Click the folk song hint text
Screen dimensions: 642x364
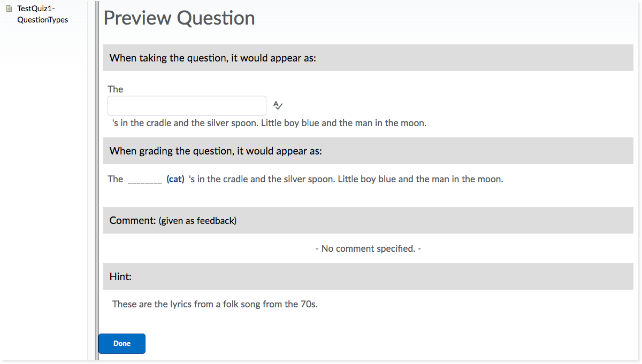pyautogui.click(x=215, y=304)
